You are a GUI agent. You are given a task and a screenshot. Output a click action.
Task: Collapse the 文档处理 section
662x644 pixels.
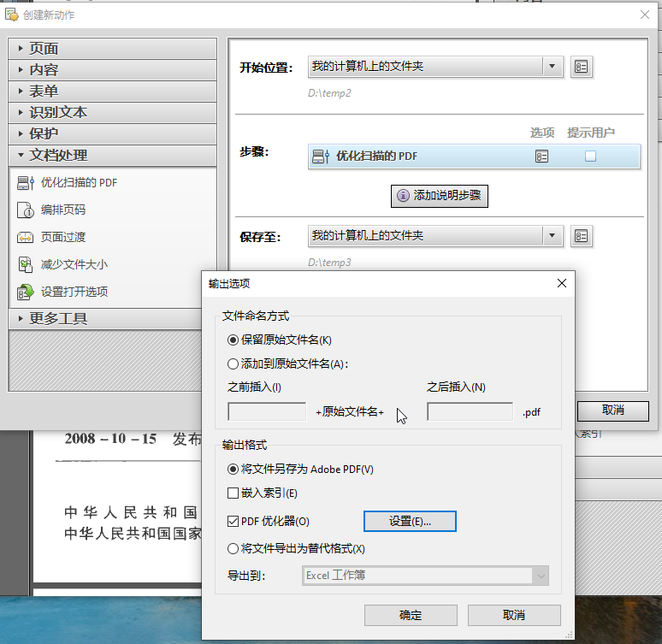[112, 156]
